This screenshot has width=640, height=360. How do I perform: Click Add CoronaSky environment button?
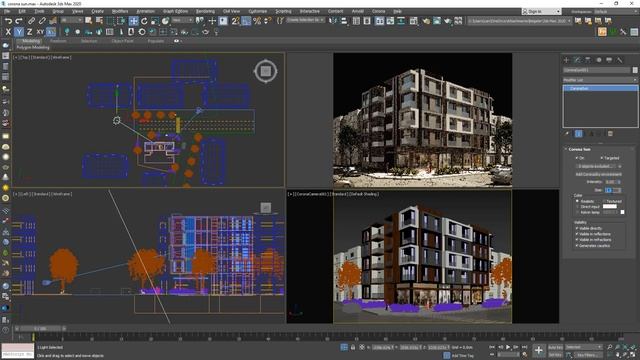click(x=599, y=174)
